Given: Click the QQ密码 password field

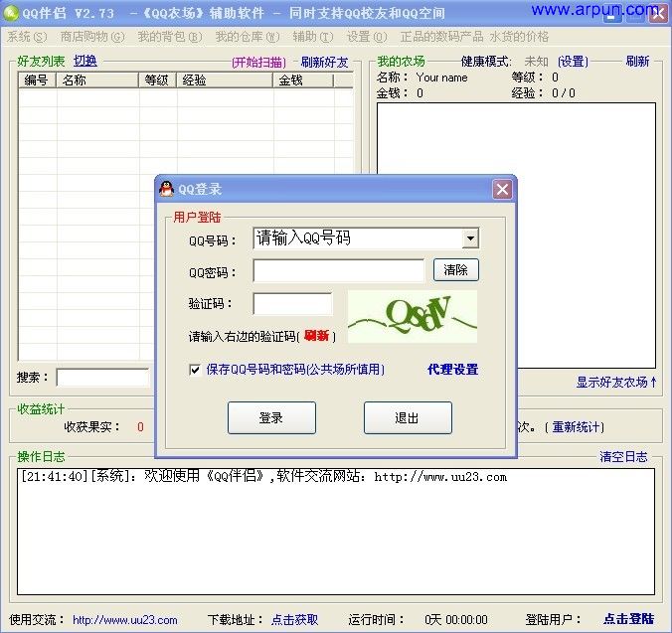Looking at the screenshot, I should pos(338,270).
